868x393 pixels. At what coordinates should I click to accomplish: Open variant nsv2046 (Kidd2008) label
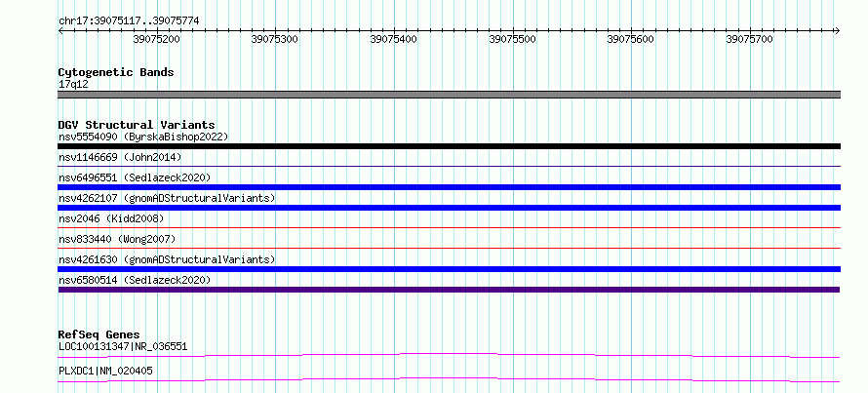[x=111, y=218]
